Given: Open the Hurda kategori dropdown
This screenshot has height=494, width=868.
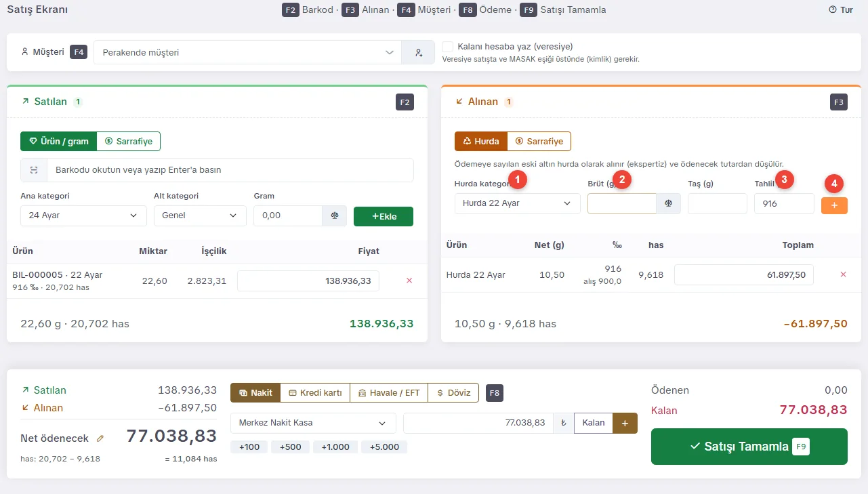Looking at the screenshot, I should (518, 203).
